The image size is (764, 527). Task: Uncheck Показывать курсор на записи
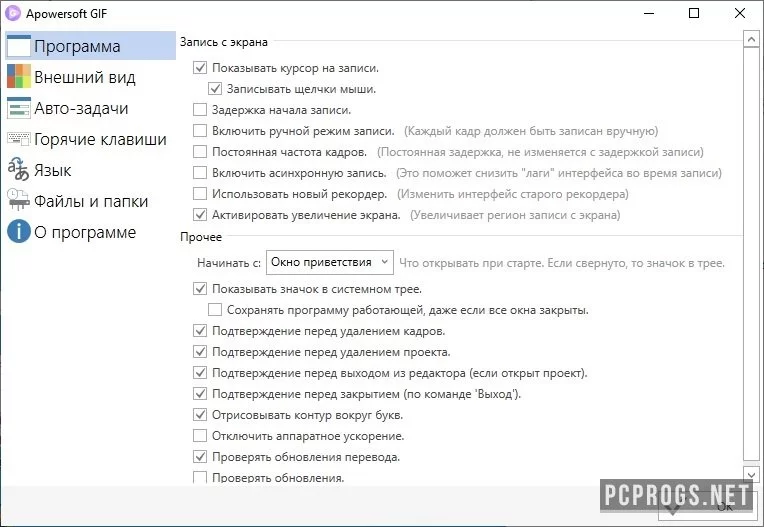[x=200, y=68]
